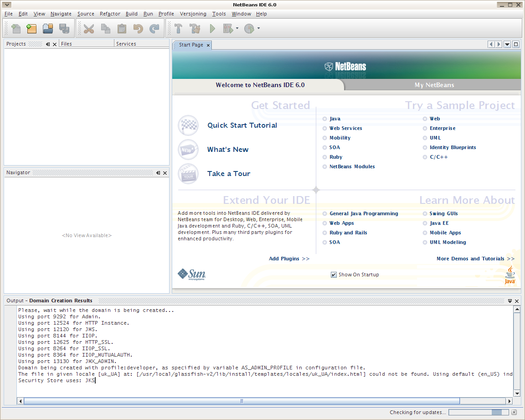Toggle the Show On Startup checkbox
The image size is (525, 420).
pos(334,275)
